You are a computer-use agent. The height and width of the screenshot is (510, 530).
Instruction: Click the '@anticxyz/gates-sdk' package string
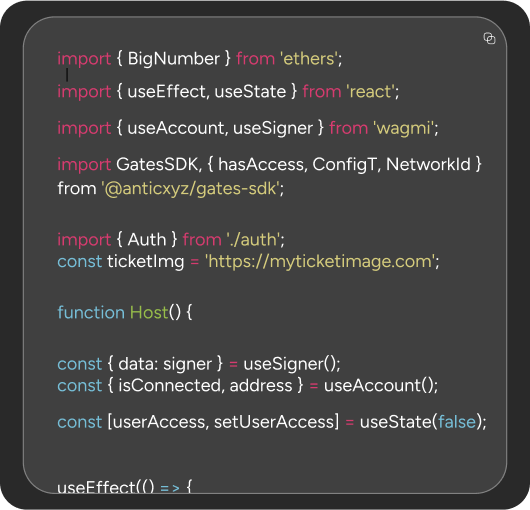191,189
